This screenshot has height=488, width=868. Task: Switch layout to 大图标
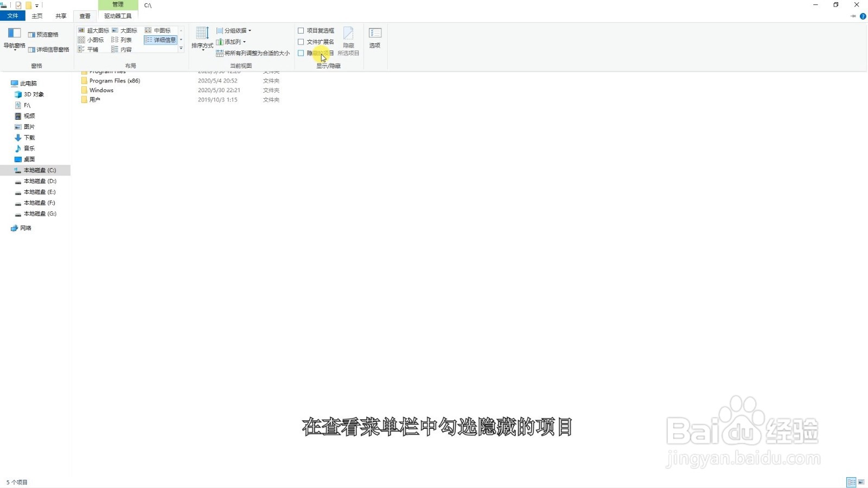(x=124, y=30)
